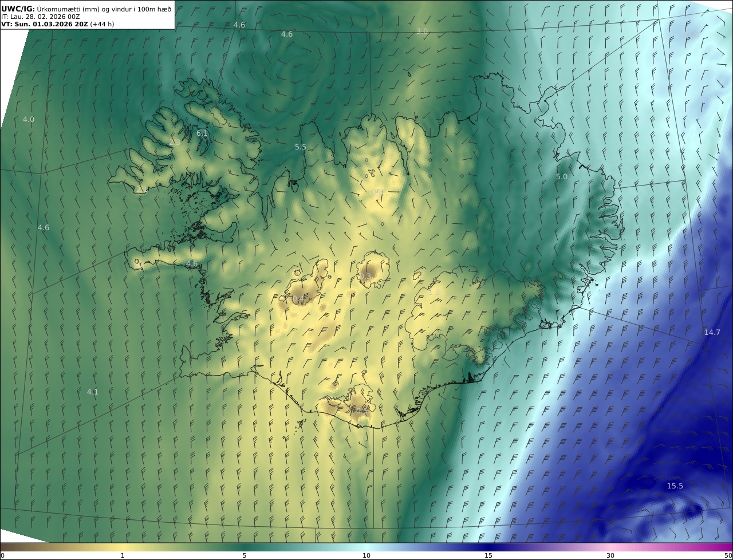Click the 0.3 value label on Hofsjökull glacier

coord(365,277)
